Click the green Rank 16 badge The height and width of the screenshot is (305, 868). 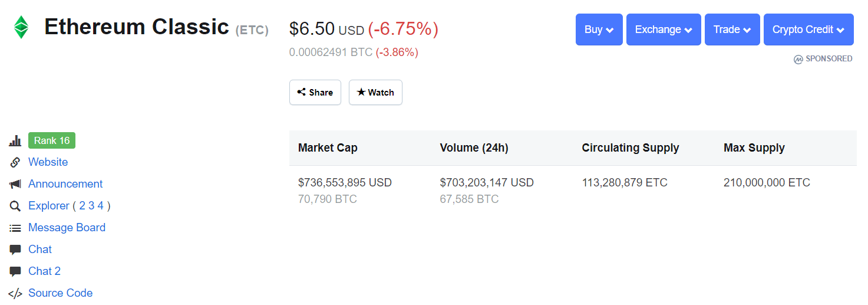coord(52,140)
